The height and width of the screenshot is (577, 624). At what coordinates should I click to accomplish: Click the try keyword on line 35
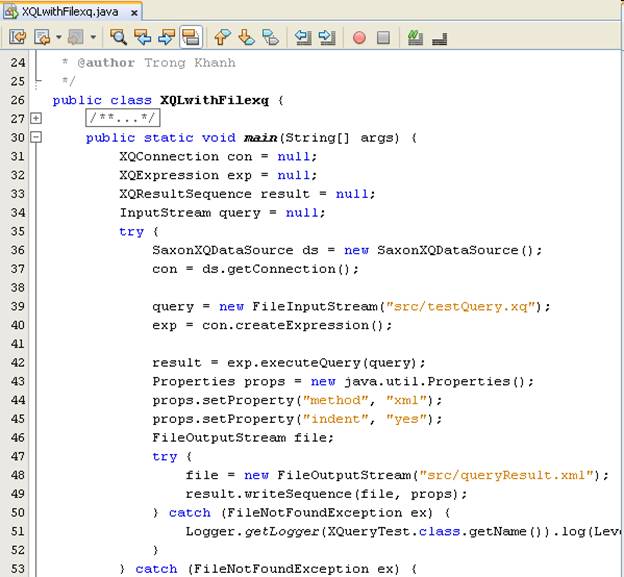[131, 232]
